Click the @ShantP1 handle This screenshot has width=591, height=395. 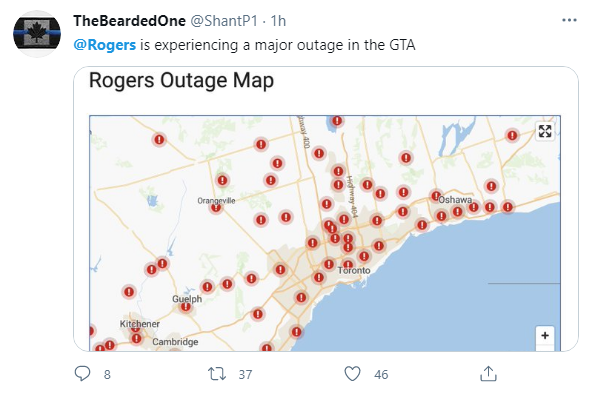tap(224, 21)
